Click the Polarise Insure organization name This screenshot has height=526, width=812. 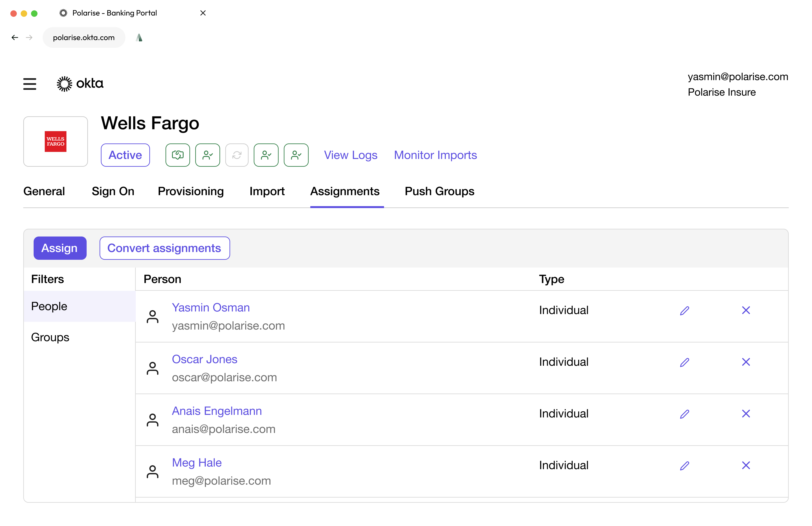point(721,92)
